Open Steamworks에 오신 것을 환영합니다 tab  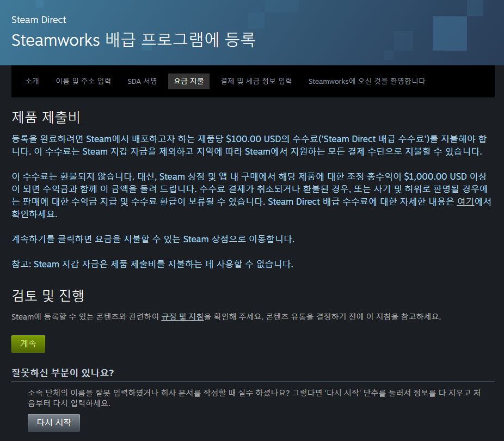point(367,81)
